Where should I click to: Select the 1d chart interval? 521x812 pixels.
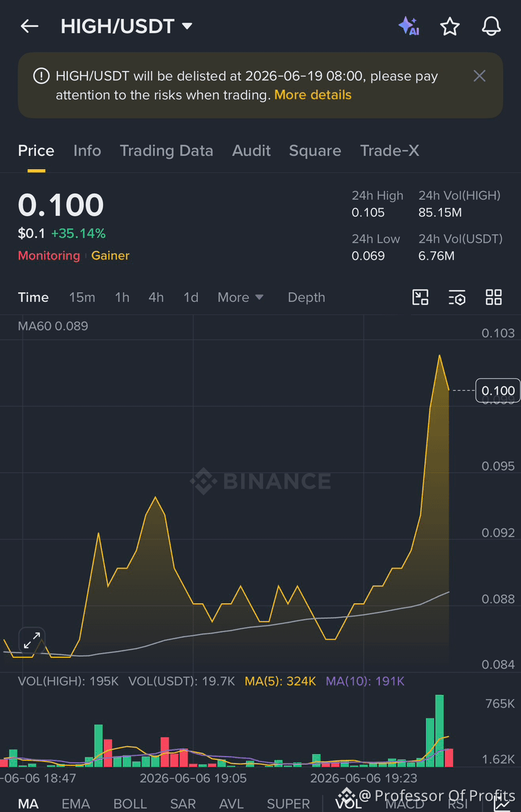pos(191,298)
